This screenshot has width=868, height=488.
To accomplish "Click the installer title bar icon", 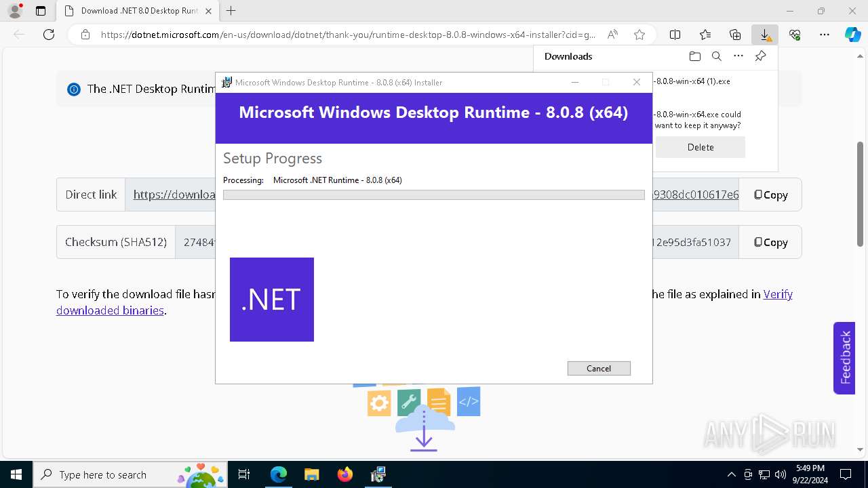I will coord(227,82).
